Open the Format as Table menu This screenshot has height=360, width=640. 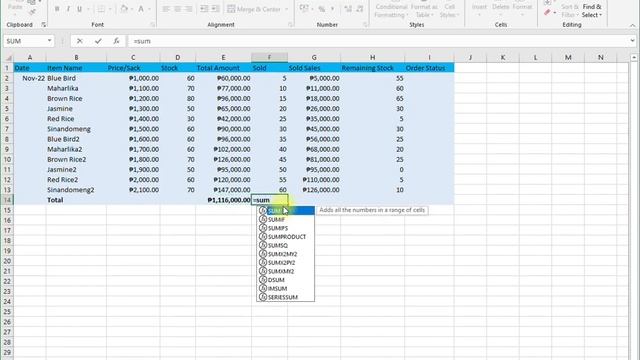coord(424,11)
